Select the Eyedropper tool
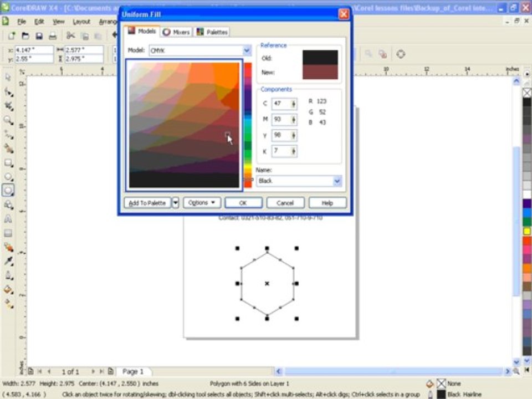 click(8, 261)
